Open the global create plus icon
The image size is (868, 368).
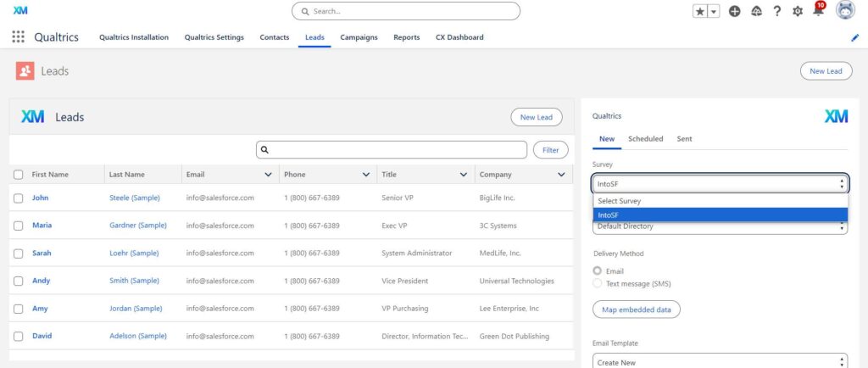(x=734, y=11)
